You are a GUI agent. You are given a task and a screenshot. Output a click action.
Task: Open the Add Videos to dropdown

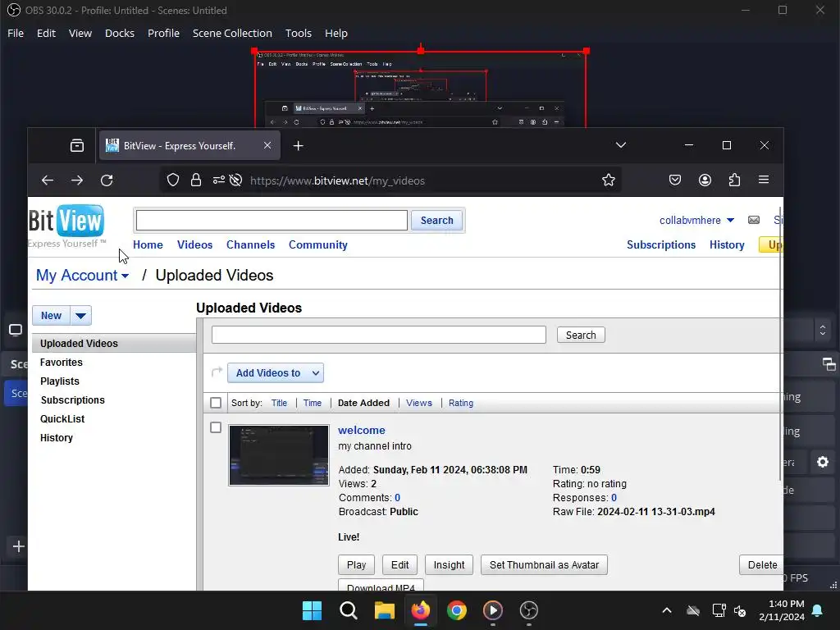point(276,373)
